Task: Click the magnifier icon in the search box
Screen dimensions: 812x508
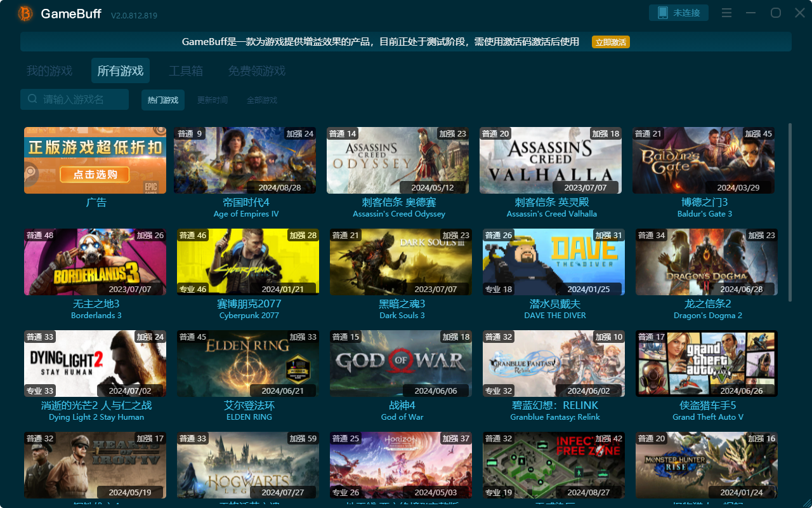Action: 32,99
